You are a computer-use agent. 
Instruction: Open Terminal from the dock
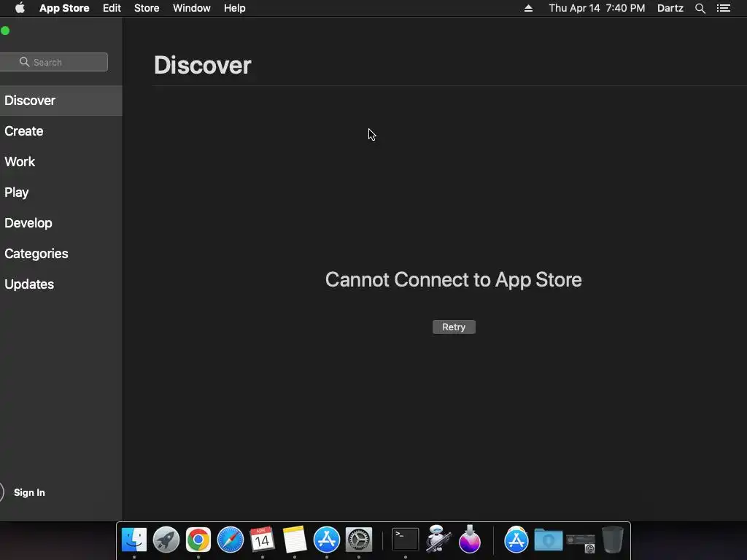(406, 540)
